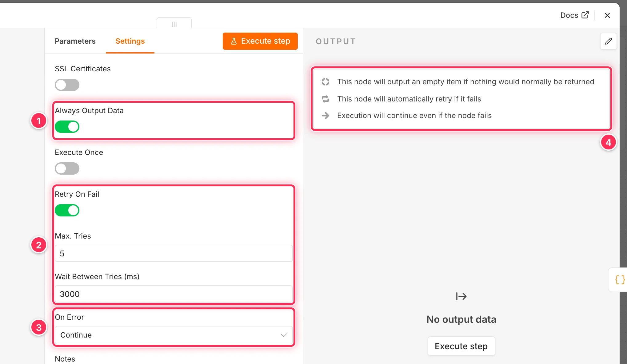Viewport: 627px width, 364px height.
Task: Click the retry arrows icon in output notice
Action: [x=325, y=99]
